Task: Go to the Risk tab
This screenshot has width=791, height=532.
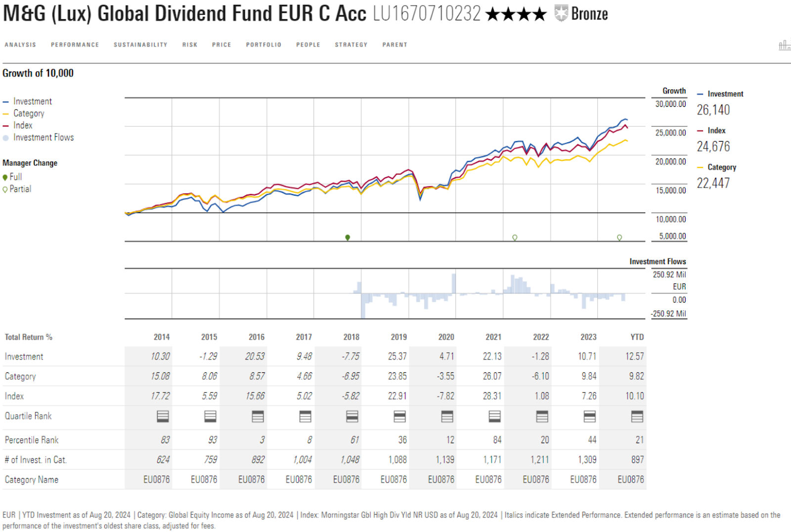Action: [x=190, y=45]
